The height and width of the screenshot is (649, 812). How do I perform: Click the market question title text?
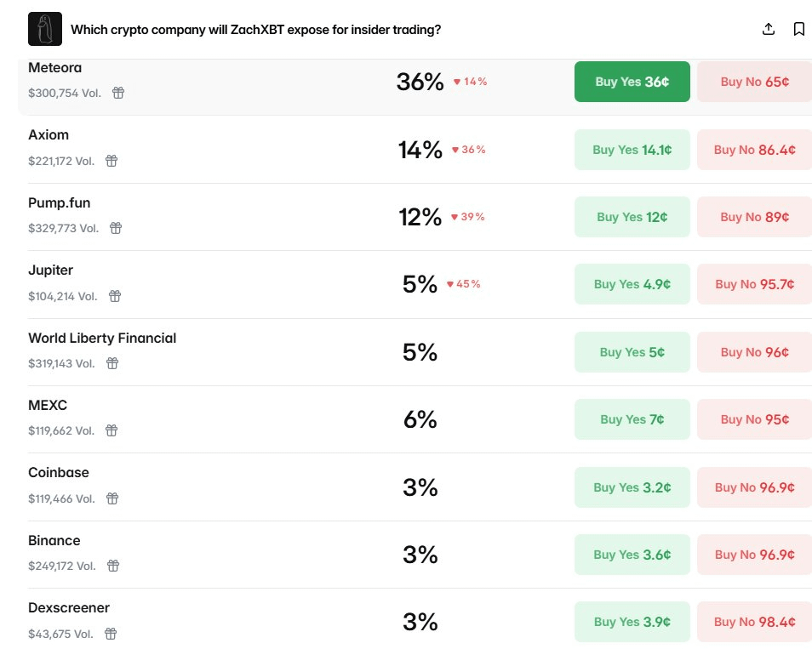[x=255, y=30]
